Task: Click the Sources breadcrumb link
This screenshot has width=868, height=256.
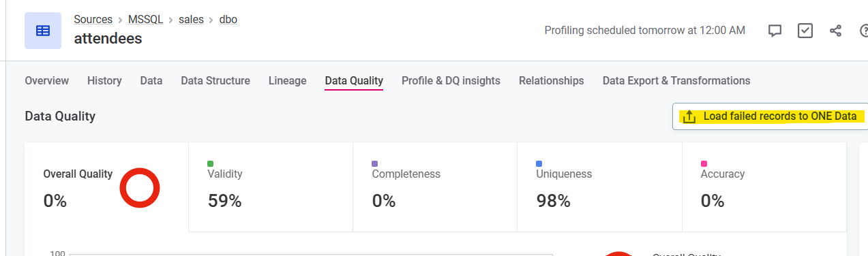Action: 93,19
